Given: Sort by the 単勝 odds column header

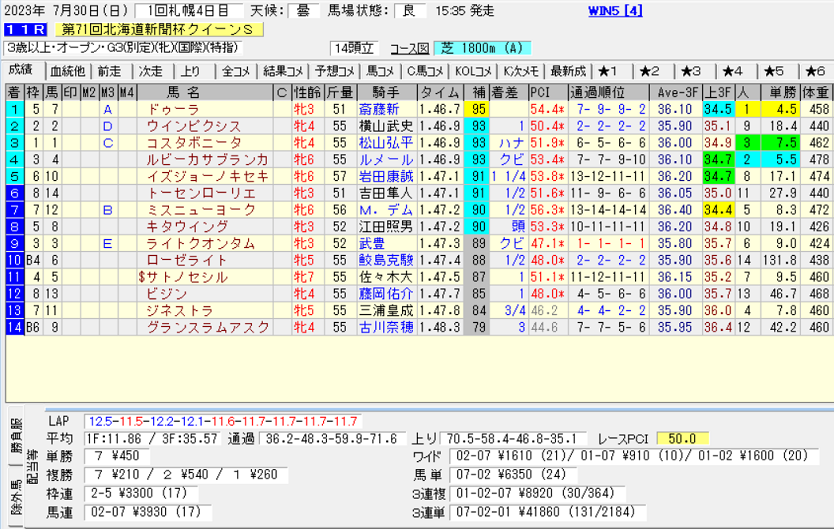Looking at the screenshot, I should pos(782,92).
